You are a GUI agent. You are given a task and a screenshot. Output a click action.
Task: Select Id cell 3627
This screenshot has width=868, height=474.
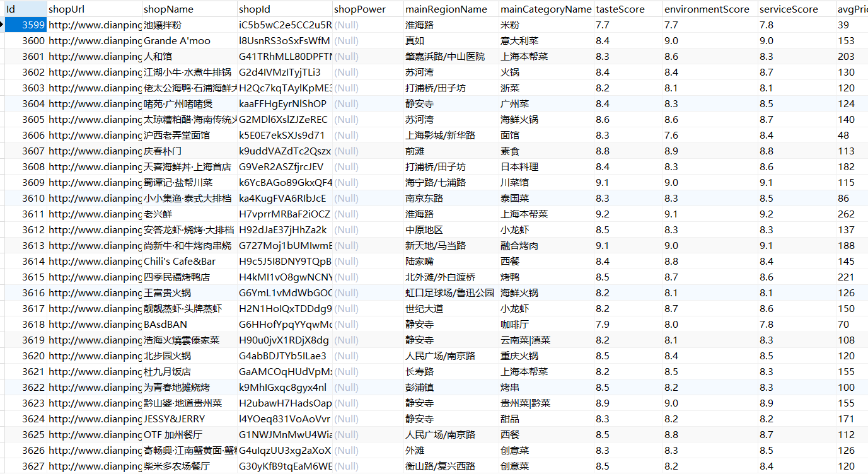25,466
